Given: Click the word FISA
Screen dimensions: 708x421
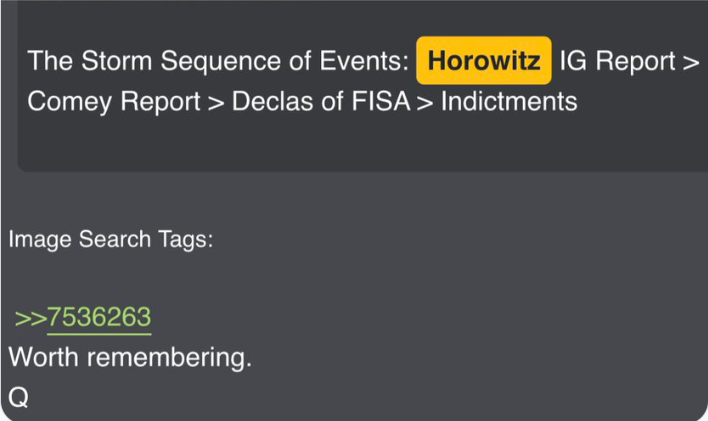Looking at the screenshot, I should pyautogui.click(x=381, y=101).
